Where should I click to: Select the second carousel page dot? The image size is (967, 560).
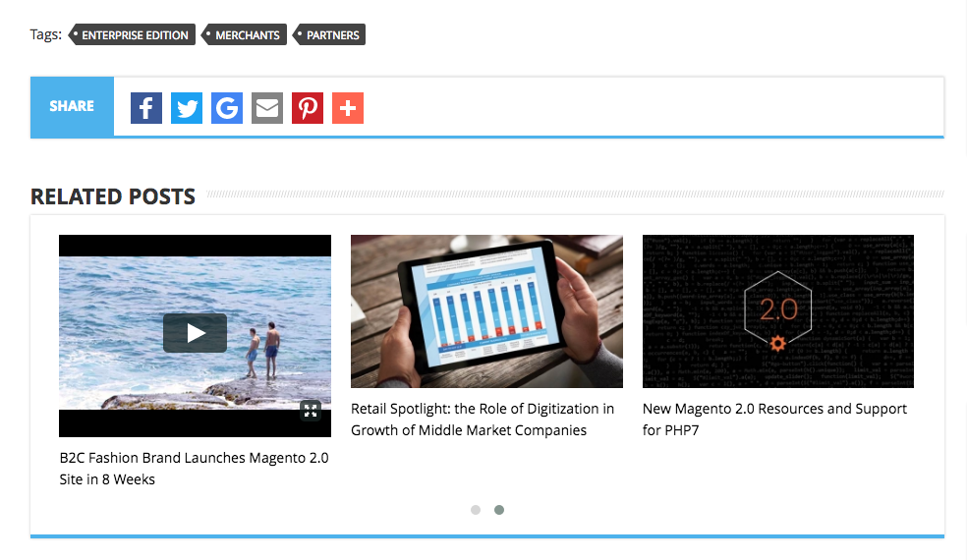(x=499, y=510)
